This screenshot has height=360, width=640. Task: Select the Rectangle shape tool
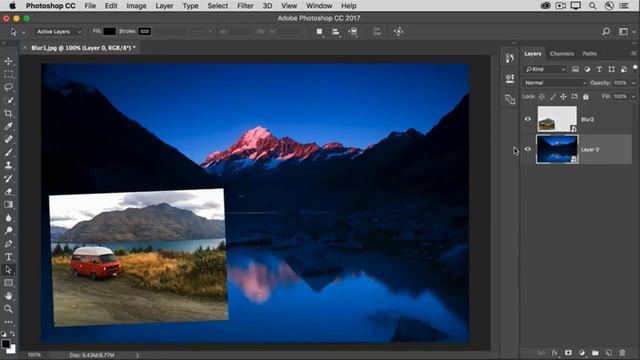click(x=9, y=283)
